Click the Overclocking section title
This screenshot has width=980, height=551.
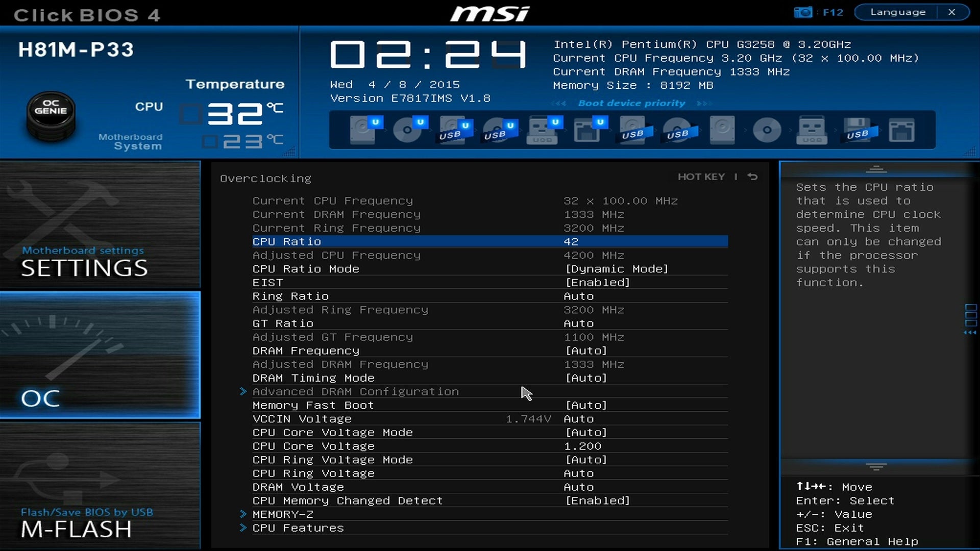pyautogui.click(x=265, y=179)
